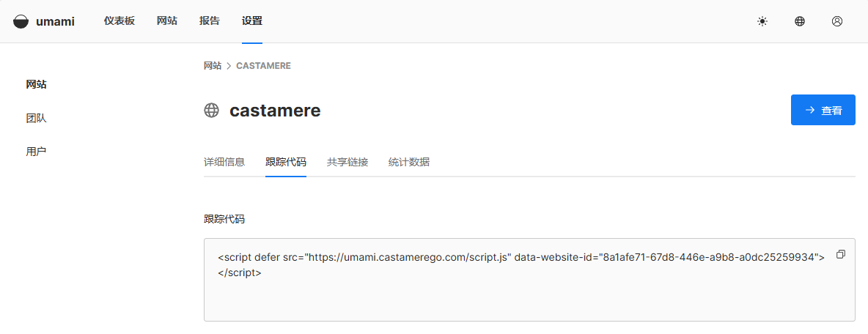Open the 统计数据 tab
Viewport: 868px width, 334px height.
(x=409, y=163)
